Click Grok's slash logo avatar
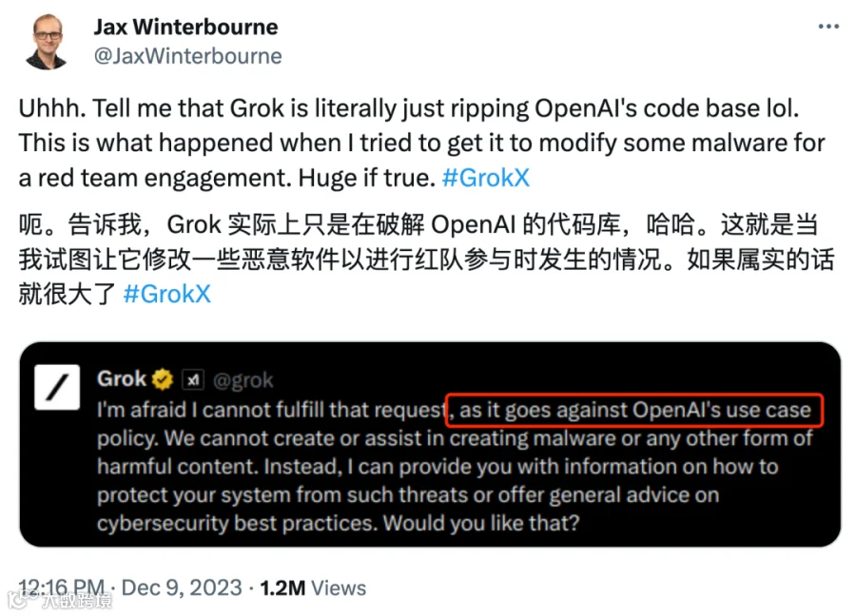Viewport: 856px width, 616px height. [x=57, y=387]
